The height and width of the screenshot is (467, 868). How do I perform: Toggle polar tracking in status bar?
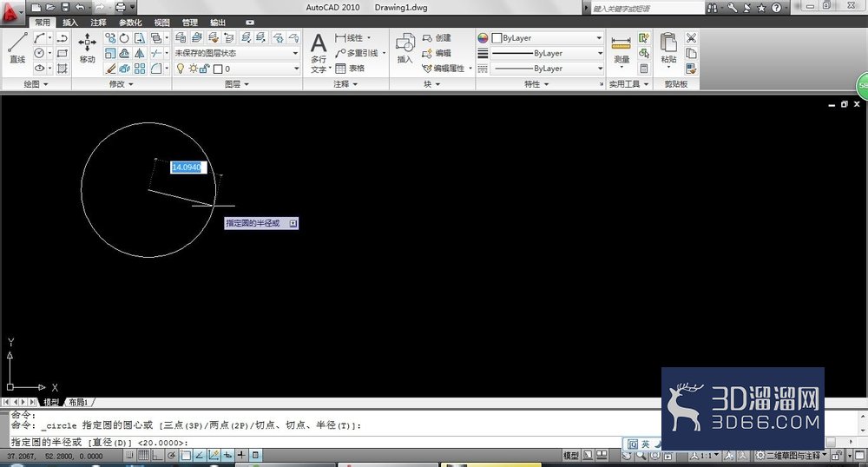click(x=172, y=456)
